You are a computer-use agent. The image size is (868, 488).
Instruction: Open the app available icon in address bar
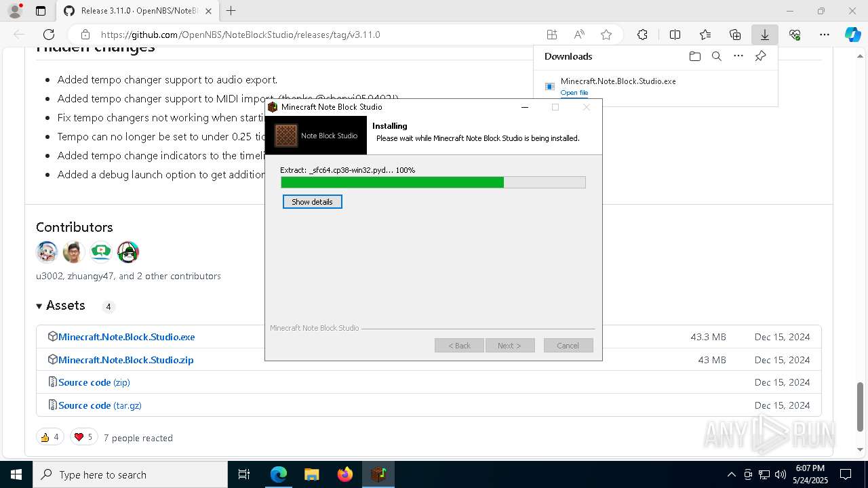pos(552,35)
